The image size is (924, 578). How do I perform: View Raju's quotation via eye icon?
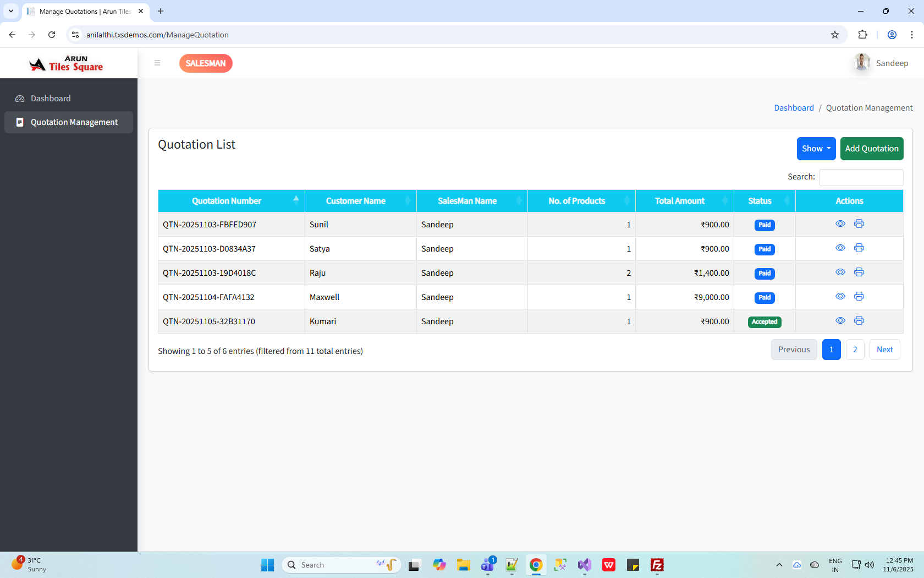point(840,272)
